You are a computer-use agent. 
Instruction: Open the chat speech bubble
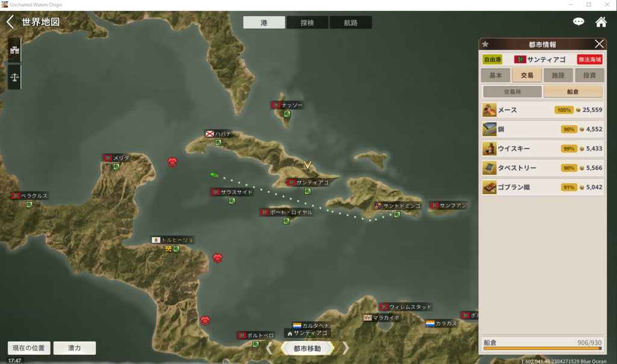pyautogui.click(x=578, y=22)
